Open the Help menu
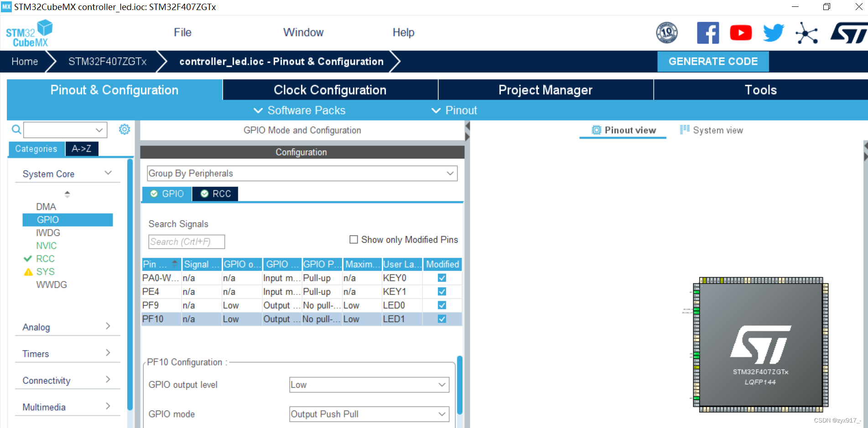This screenshot has width=868, height=428. point(404,32)
